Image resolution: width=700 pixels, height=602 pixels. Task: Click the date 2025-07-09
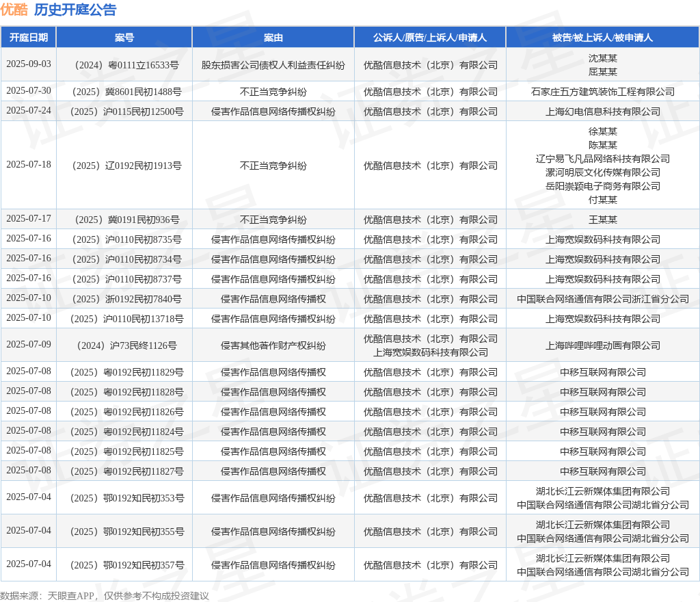(x=29, y=344)
